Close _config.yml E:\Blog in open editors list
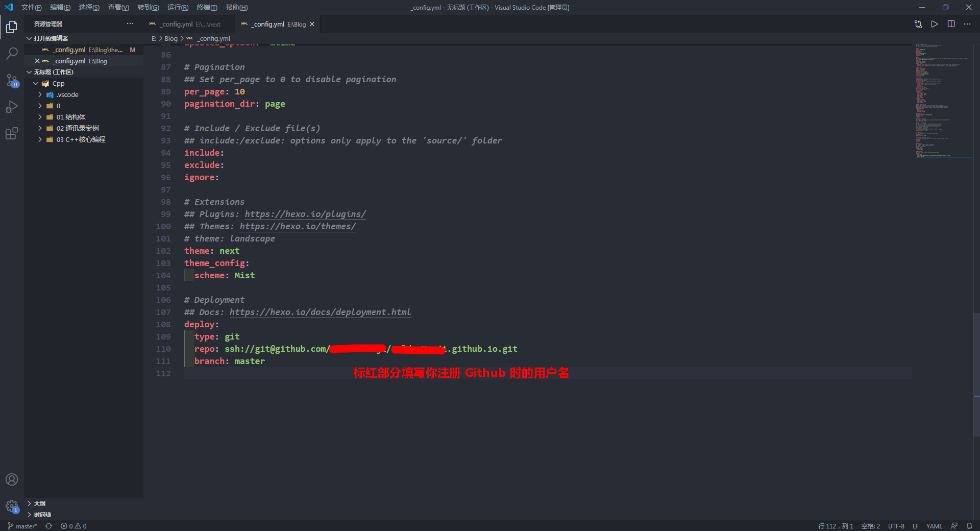This screenshot has width=980, height=531. tap(37, 61)
